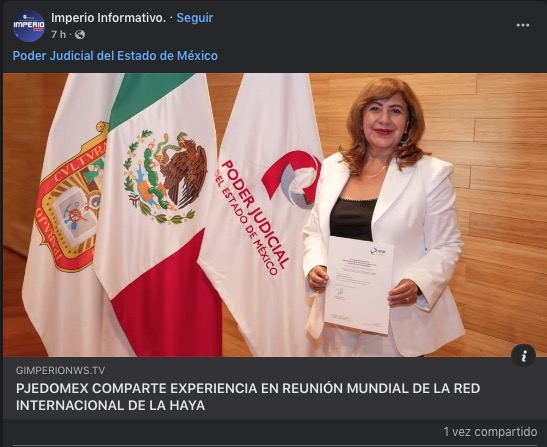Click the green stripe of the Mexican flag
The height and width of the screenshot is (447, 547).
coord(149,98)
